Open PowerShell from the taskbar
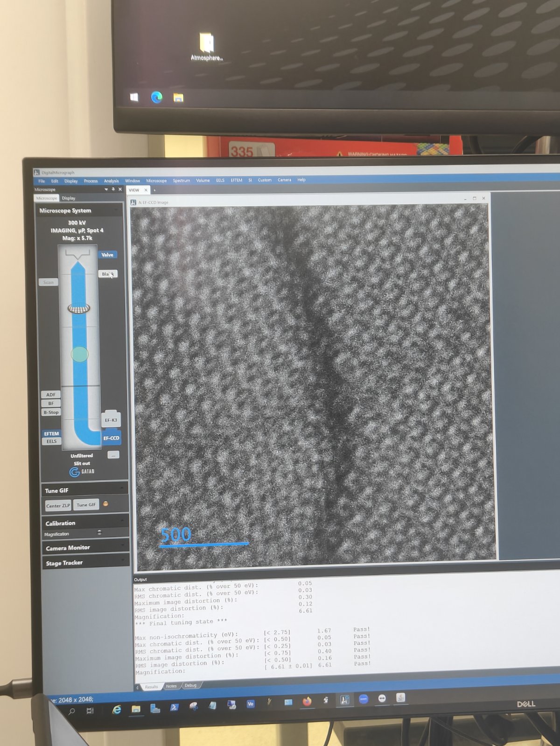The height and width of the screenshot is (746, 560). coord(174,707)
